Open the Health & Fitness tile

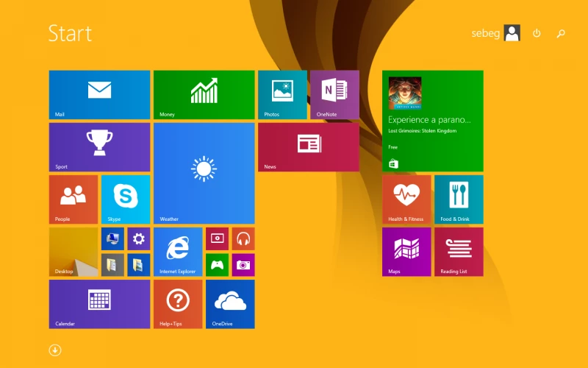pos(406,199)
